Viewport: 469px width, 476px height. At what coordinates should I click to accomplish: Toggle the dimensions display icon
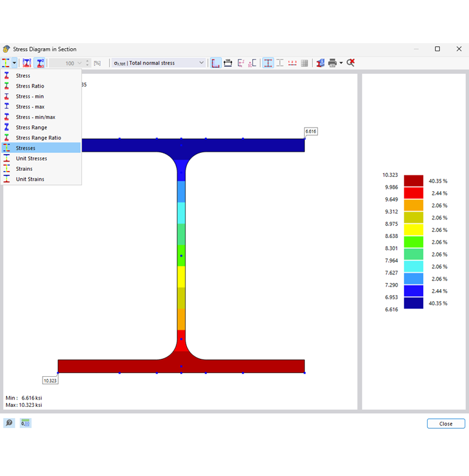228,63
